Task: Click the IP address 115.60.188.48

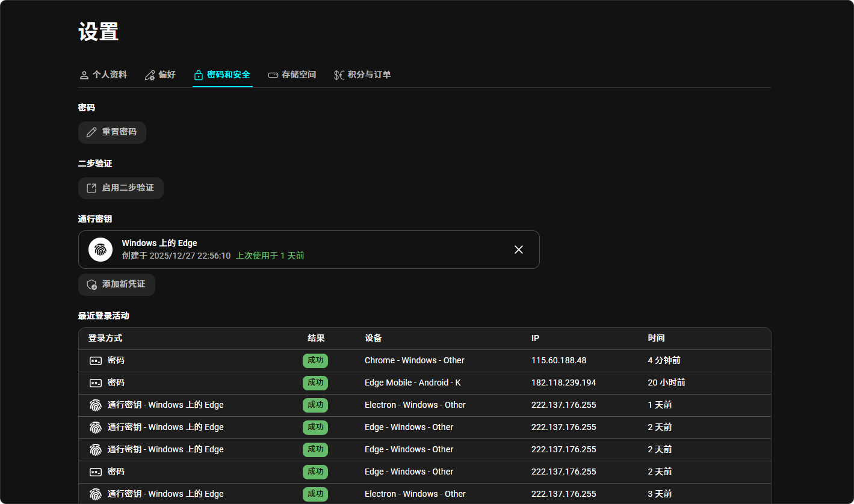Action: click(559, 361)
